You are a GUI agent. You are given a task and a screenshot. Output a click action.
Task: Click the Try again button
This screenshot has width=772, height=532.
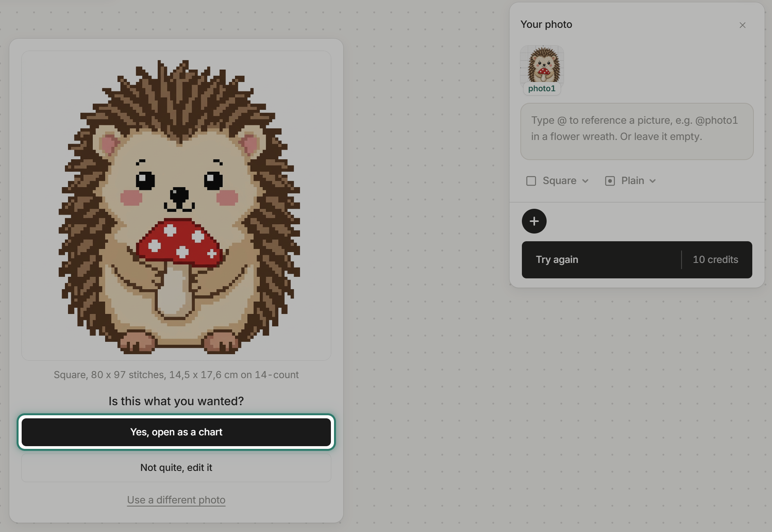point(637,260)
